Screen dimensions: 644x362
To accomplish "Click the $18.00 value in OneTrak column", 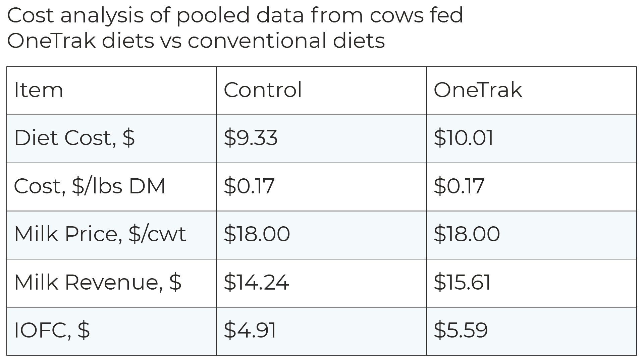I will (x=467, y=234).
